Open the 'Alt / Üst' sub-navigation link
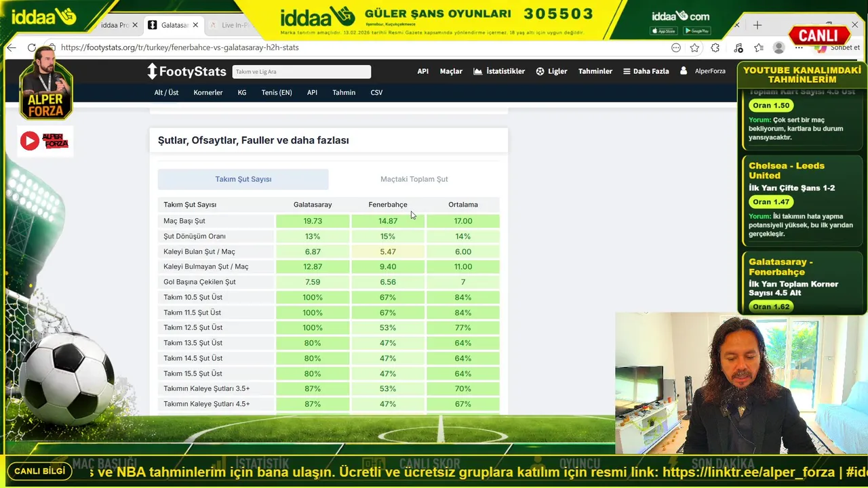The height and width of the screenshot is (488, 868). pos(166,92)
